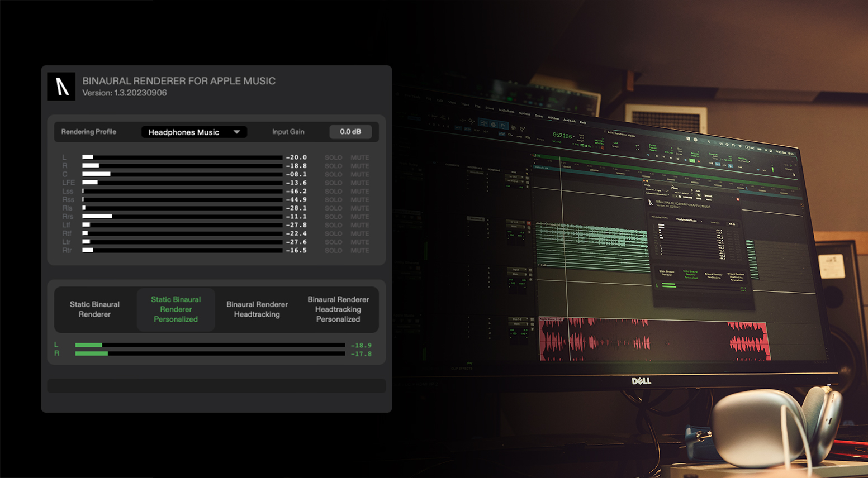This screenshot has height=478, width=868.
Task: Click the green R output meter
Action: [x=210, y=353]
